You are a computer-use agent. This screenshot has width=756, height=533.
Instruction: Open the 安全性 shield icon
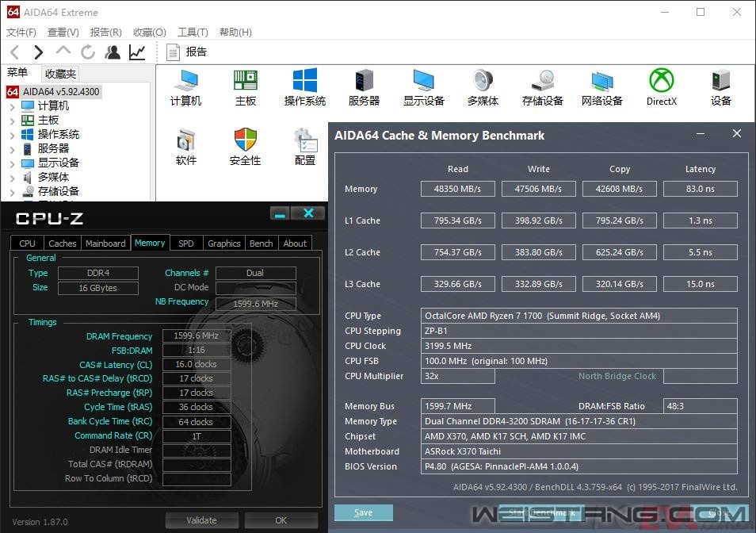(246, 146)
